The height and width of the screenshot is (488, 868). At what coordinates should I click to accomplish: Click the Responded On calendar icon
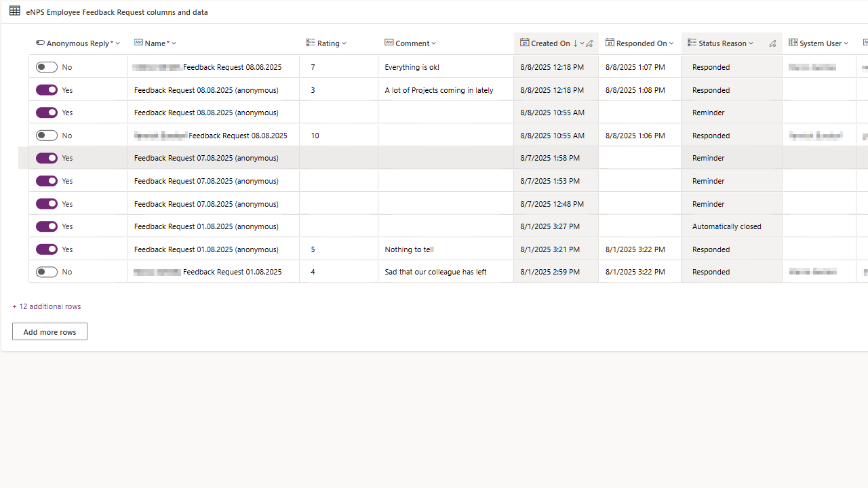click(x=610, y=43)
